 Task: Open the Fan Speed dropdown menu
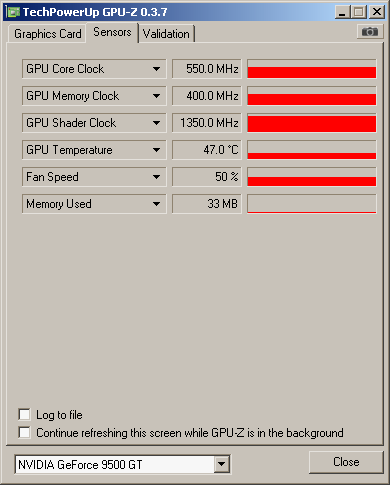(156, 177)
